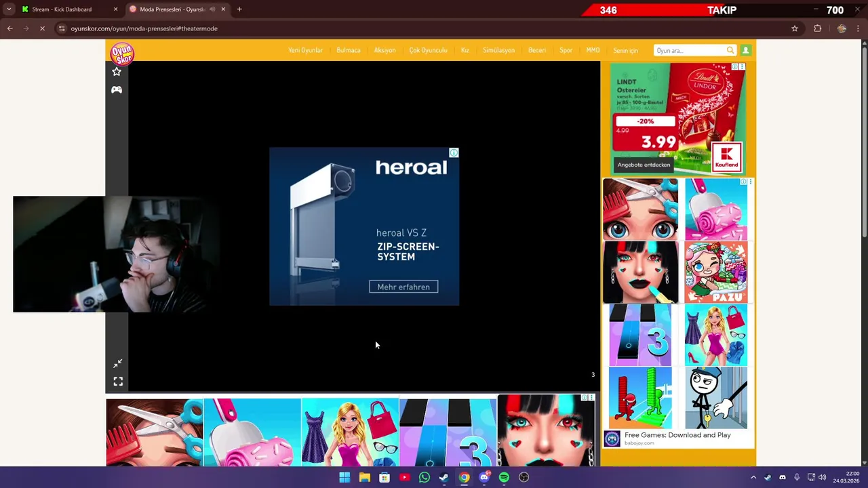Open the browser extensions menu
Image resolution: width=868 pixels, height=488 pixels.
tap(817, 28)
